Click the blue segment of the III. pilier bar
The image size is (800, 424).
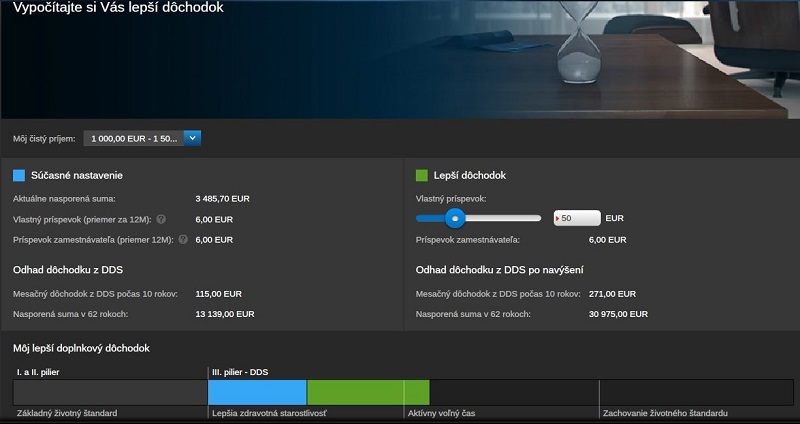click(257, 392)
